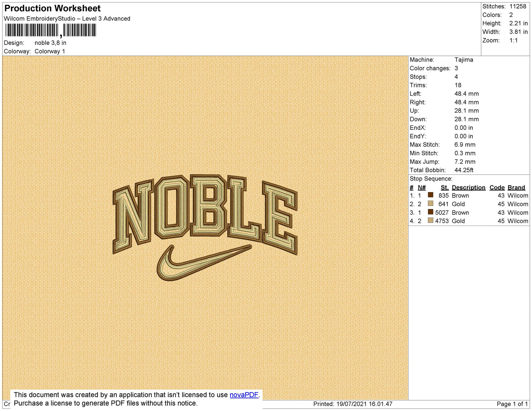Select the Up value 28.1 mm

[x=466, y=110]
